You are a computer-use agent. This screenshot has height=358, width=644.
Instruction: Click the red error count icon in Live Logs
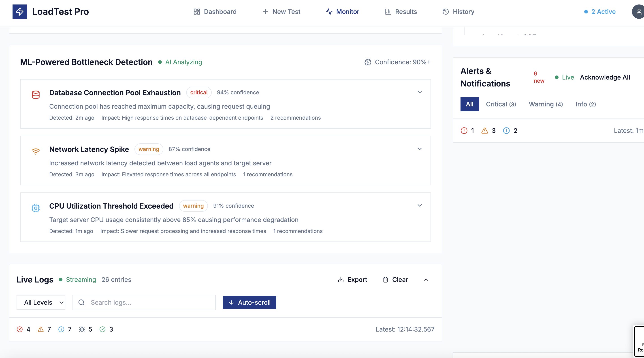point(20,329)
